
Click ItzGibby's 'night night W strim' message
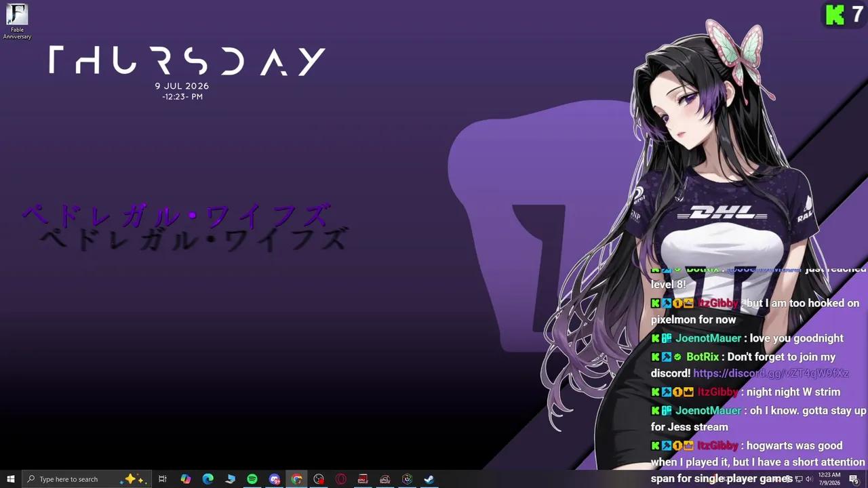745,392
